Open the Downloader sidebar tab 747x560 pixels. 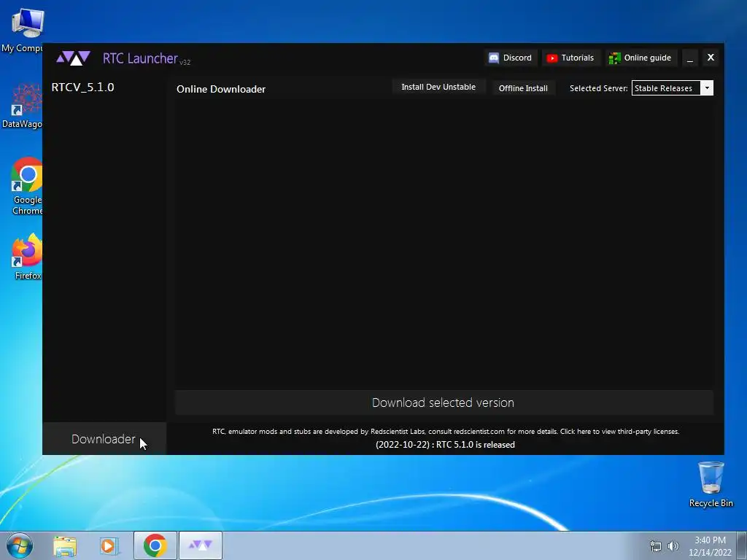pos(104,438)
